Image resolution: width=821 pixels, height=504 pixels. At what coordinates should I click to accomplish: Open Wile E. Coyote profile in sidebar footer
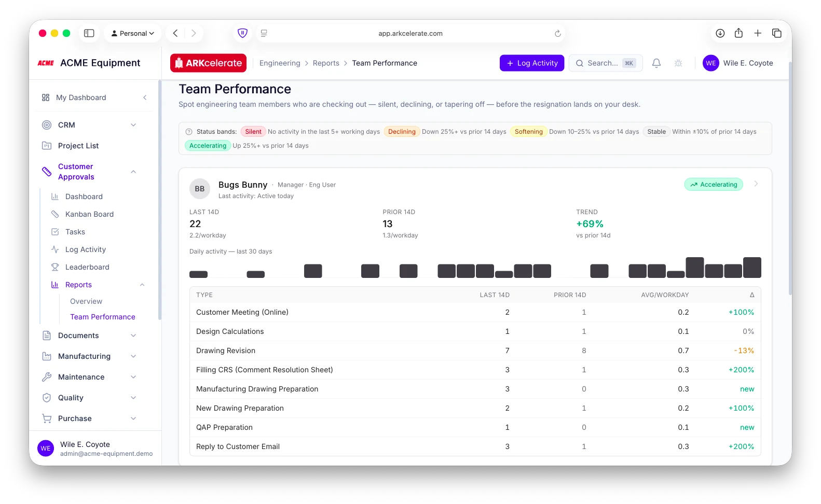pos(95,449)
